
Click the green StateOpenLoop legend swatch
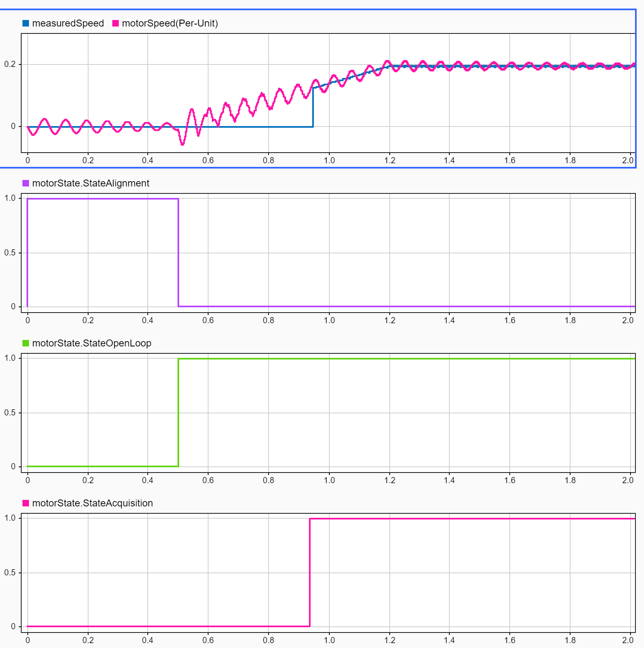[26, 343]
